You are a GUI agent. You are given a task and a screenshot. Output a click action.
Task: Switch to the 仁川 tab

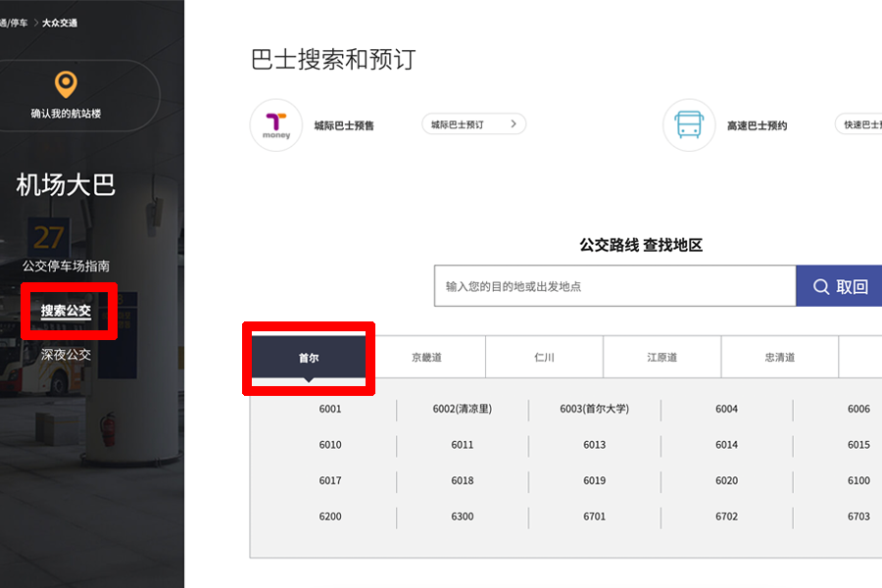click(544, 358)
